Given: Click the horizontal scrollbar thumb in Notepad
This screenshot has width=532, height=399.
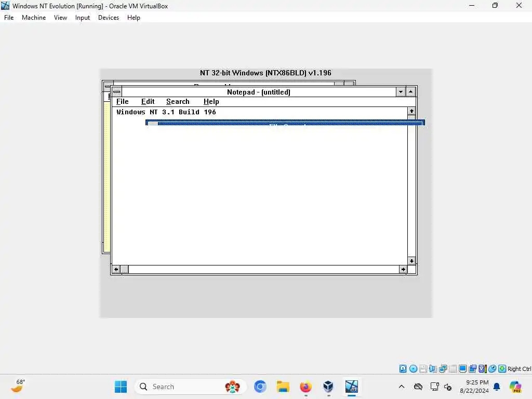Looking at the screenshot, I should click(125, 270).
